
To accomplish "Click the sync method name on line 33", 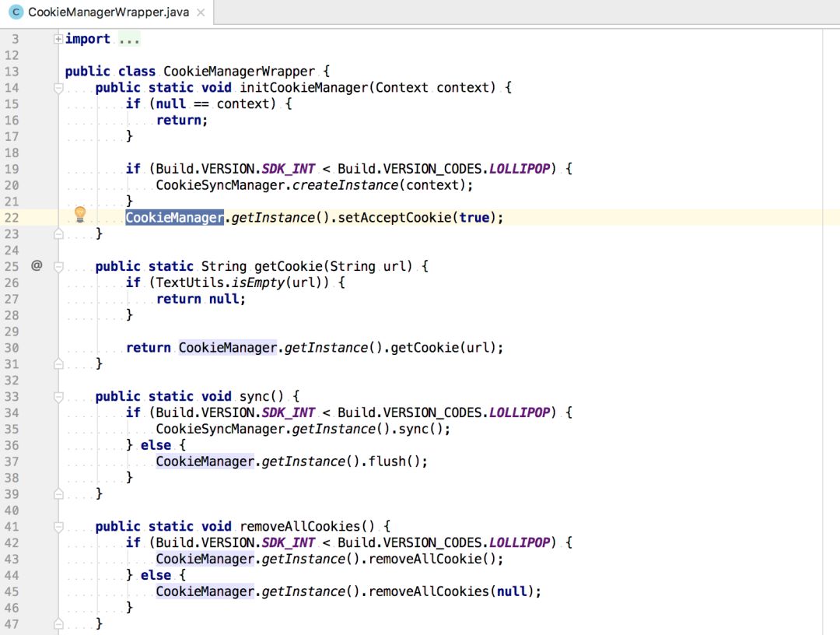I will (254, 397).
